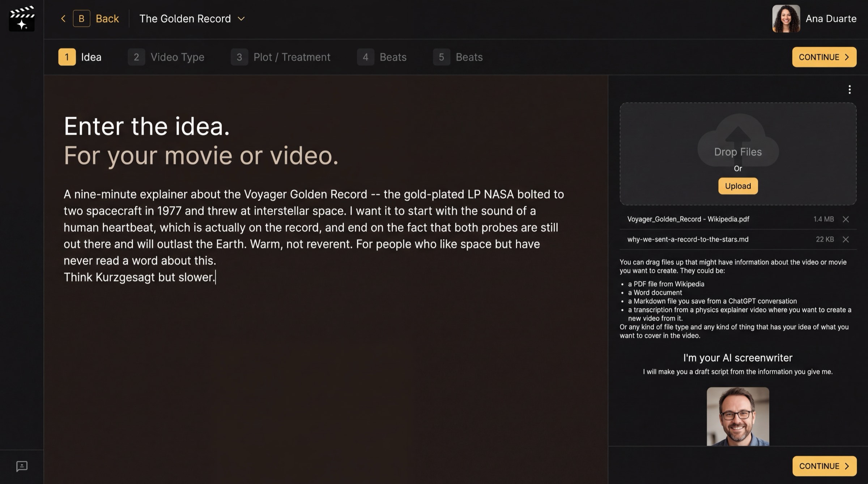Click the back arrow chevron icon
868x484 pixels.
click(x=63, y=18)
